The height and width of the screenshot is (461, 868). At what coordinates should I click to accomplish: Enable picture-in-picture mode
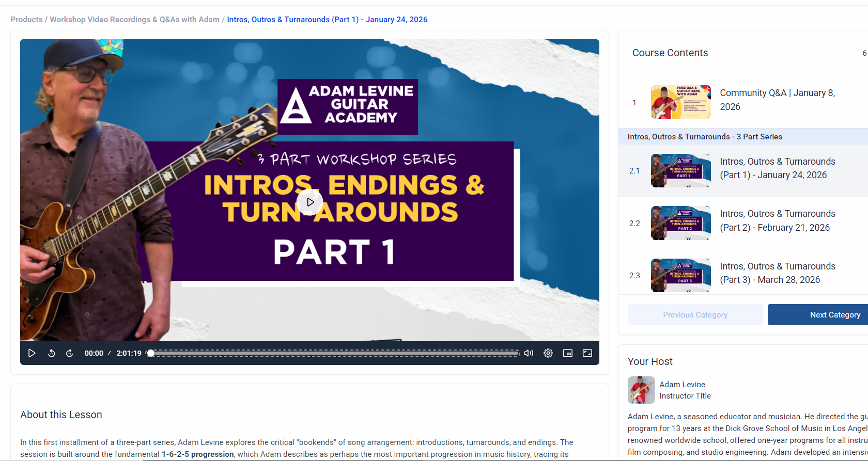[568, 353]
